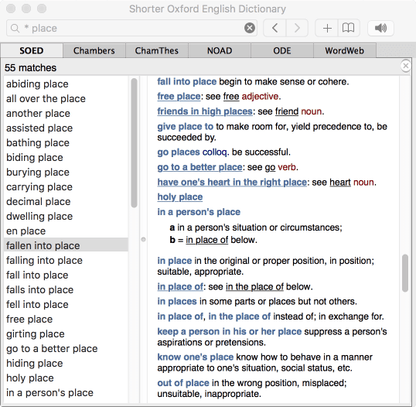Select 'biding place' entry
This screenshot has width=416, height=407.
pyautogui.click(x=66, y=157)
